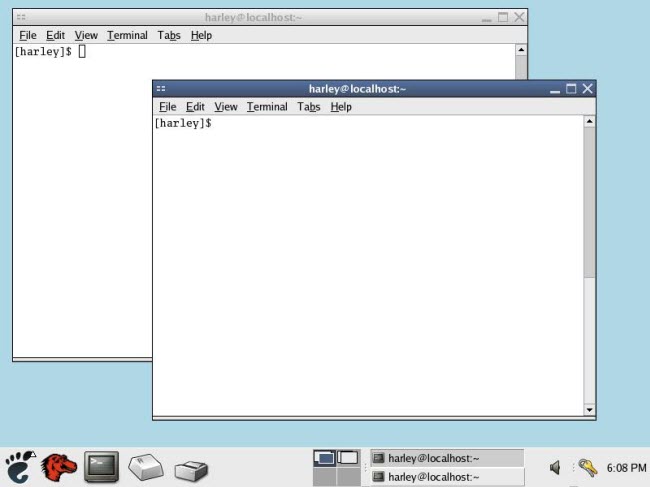This screenshot has width=650, height=487.
Task: Close the front terminal window
Action: [x=587, y=89]
